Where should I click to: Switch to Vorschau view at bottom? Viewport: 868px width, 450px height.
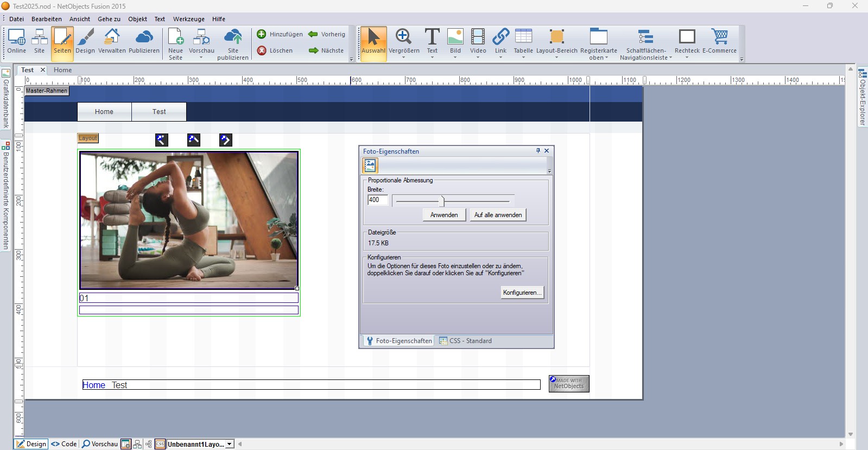point(100,444)
